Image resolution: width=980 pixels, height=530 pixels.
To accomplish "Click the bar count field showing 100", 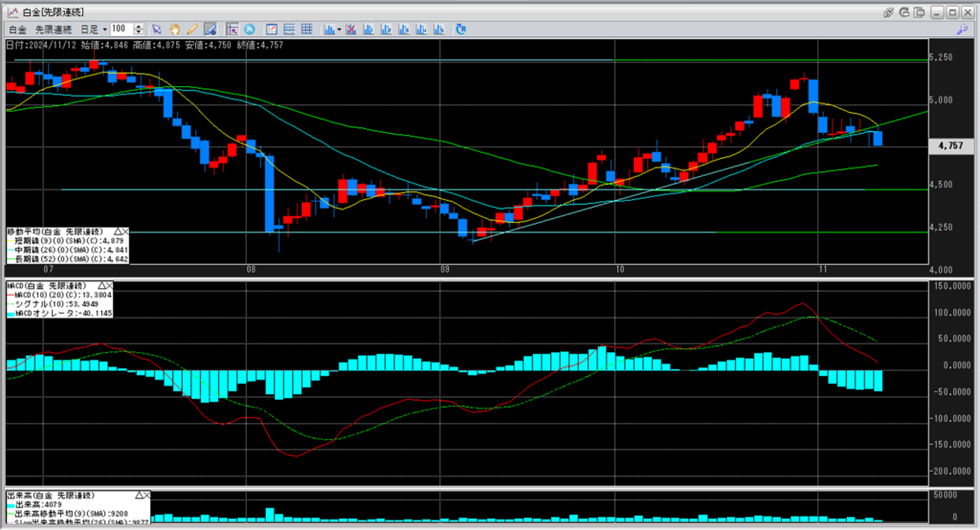I will (122, 30).
